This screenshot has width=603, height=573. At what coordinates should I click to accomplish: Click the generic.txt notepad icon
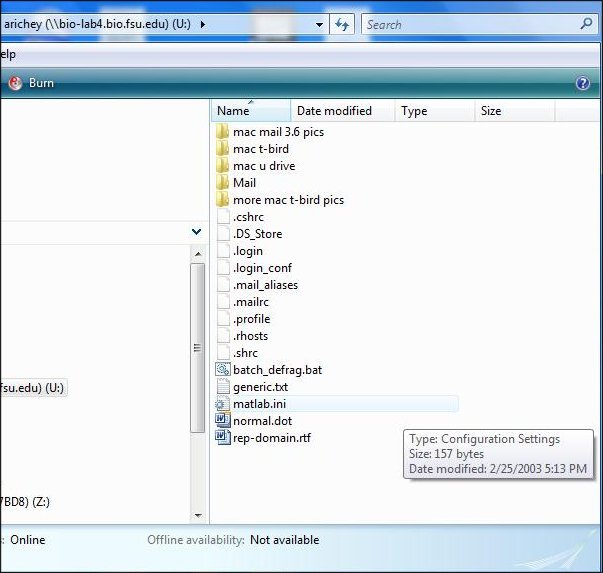coord(223,386)
